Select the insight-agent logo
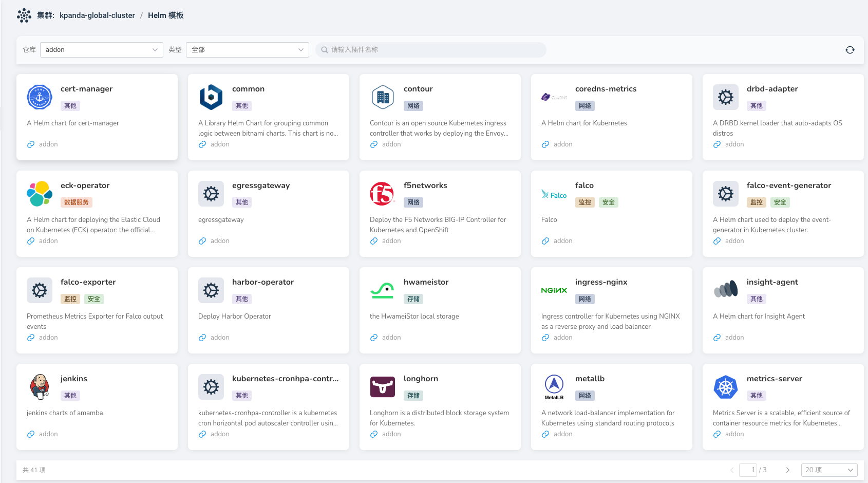 [x=726, y=290]
